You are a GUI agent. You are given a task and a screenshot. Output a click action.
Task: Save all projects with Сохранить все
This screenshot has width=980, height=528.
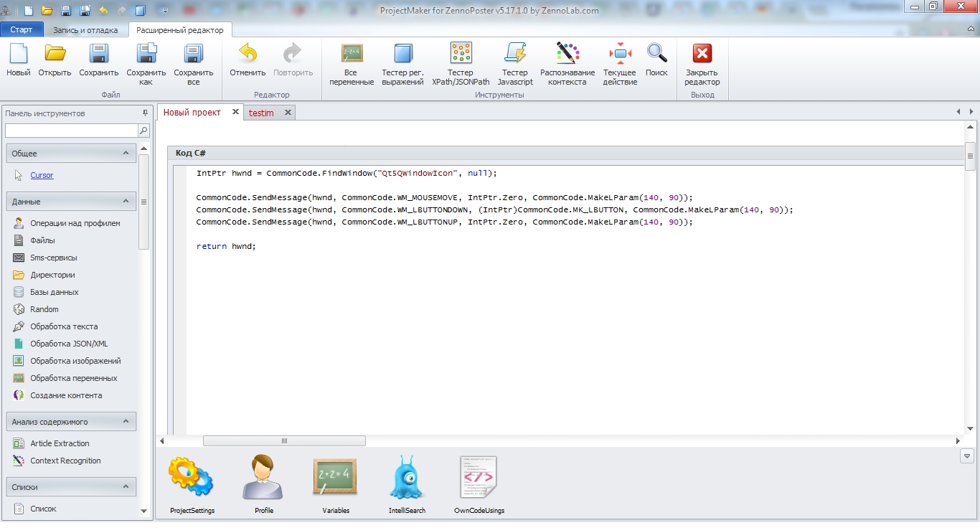193,65
